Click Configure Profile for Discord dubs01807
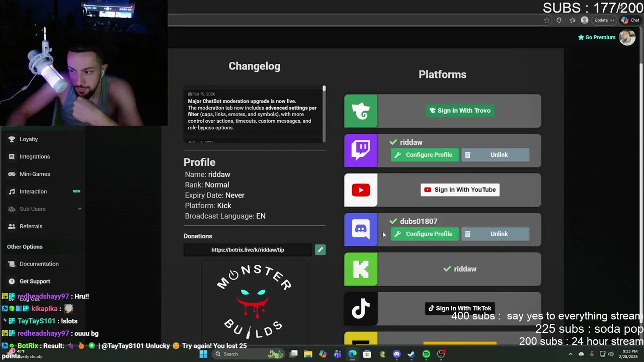 tap(425, 234)
